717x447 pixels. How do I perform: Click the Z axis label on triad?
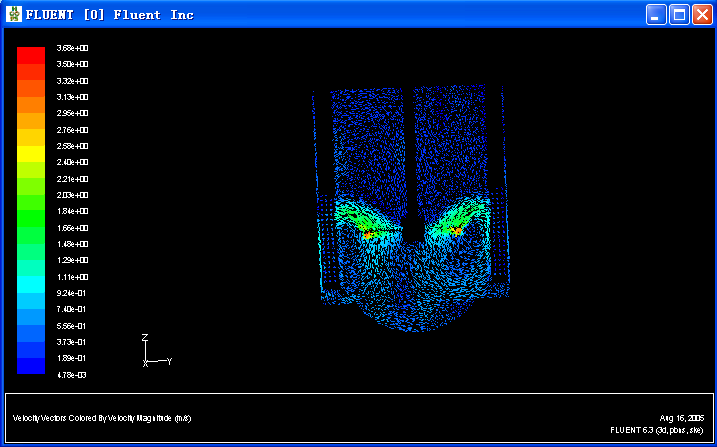click(145, 338)
